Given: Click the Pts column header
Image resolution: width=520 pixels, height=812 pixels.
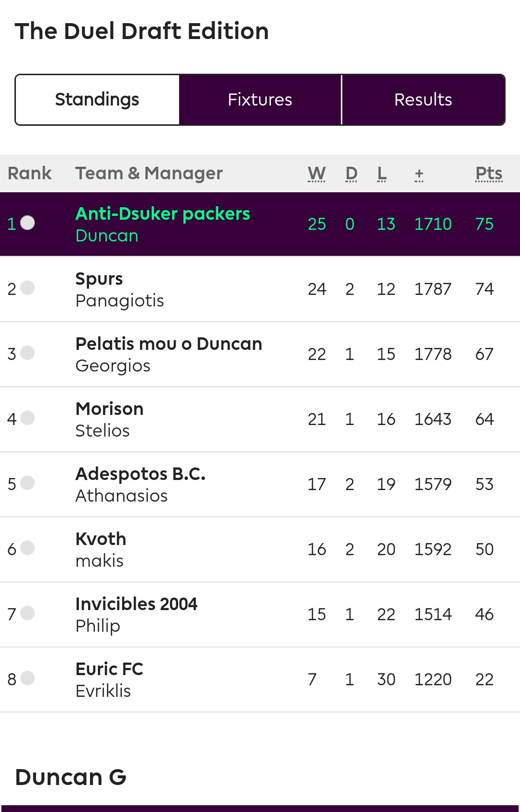Looking at the screenshot, I should click(x=489, y=173).
